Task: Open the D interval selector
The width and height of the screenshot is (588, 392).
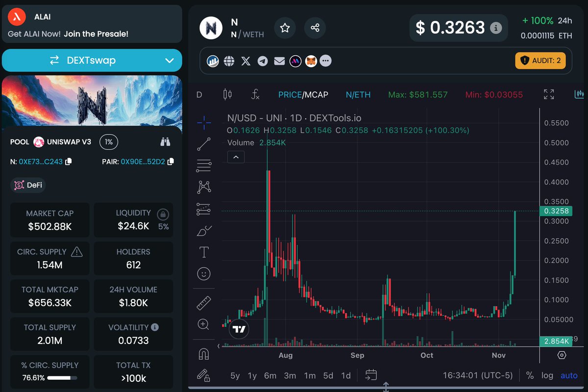Action: point(199,94)
